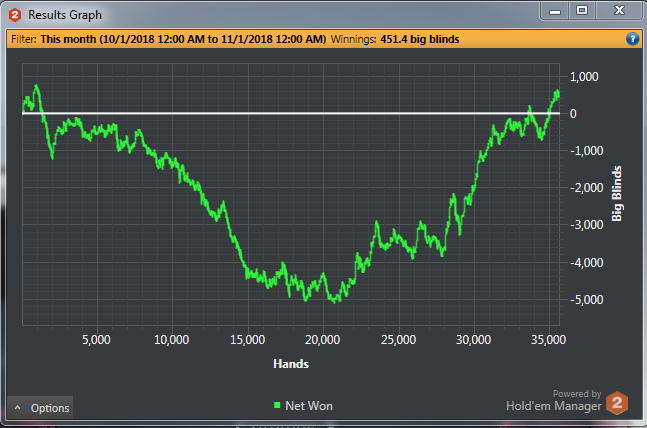Viewport: 647px width, 428px height.
Task: Click the 10,000 hands axis label
Action: pyautogui.click(x=172, y=340)
